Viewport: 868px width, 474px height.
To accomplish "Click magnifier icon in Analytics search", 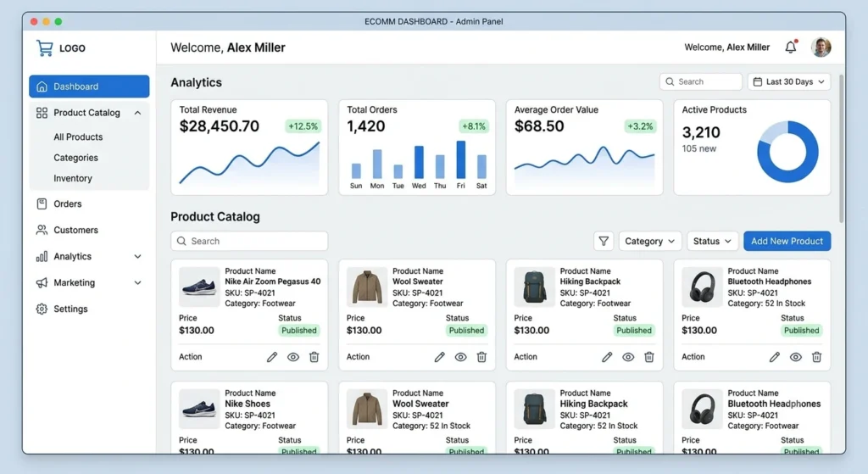I will pyautogui.click(x=670, y=81).
